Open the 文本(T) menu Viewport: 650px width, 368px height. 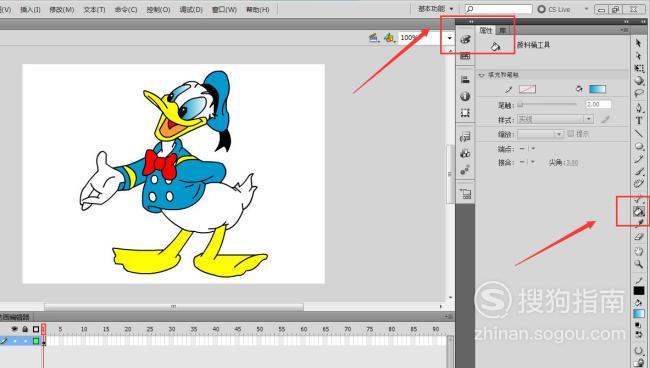pos(94,9)
